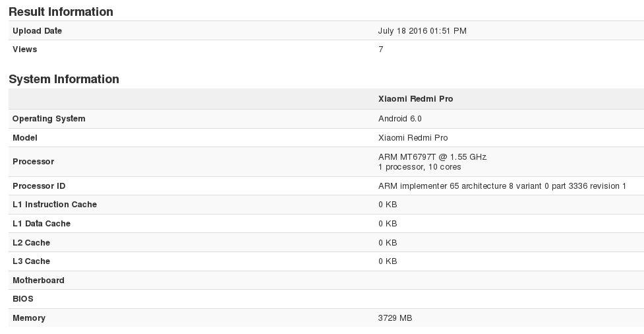The image size is (644, 334).
Task: Click the Motherboard row label
Action: 39,281
